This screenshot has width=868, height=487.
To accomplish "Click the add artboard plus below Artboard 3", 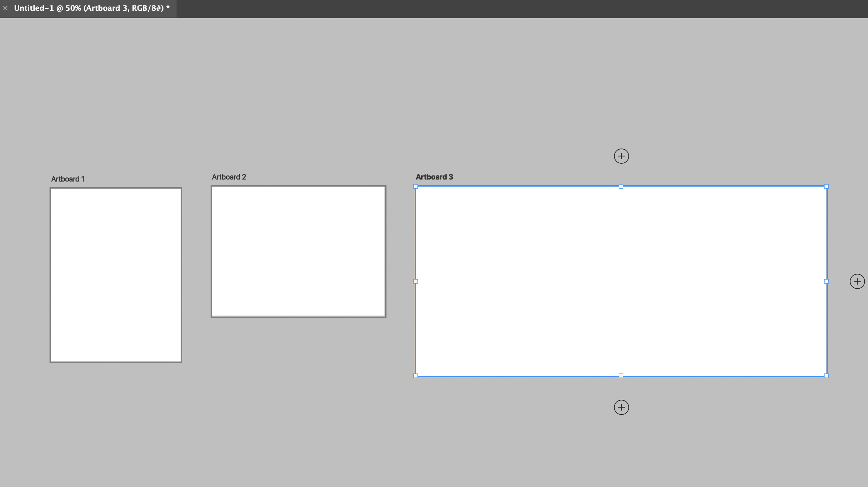I will (x=621, y=408).
